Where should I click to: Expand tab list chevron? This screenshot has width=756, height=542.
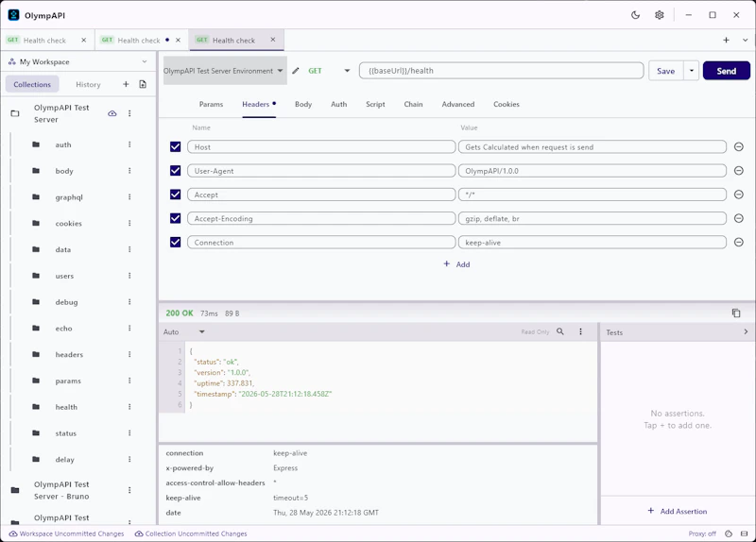[745, 40]
